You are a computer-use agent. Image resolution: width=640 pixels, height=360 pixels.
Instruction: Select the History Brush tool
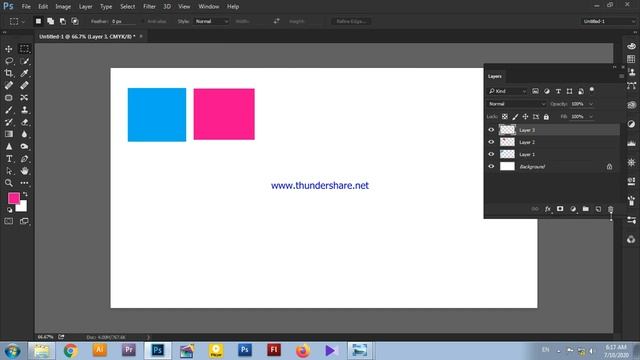[9, 122]
